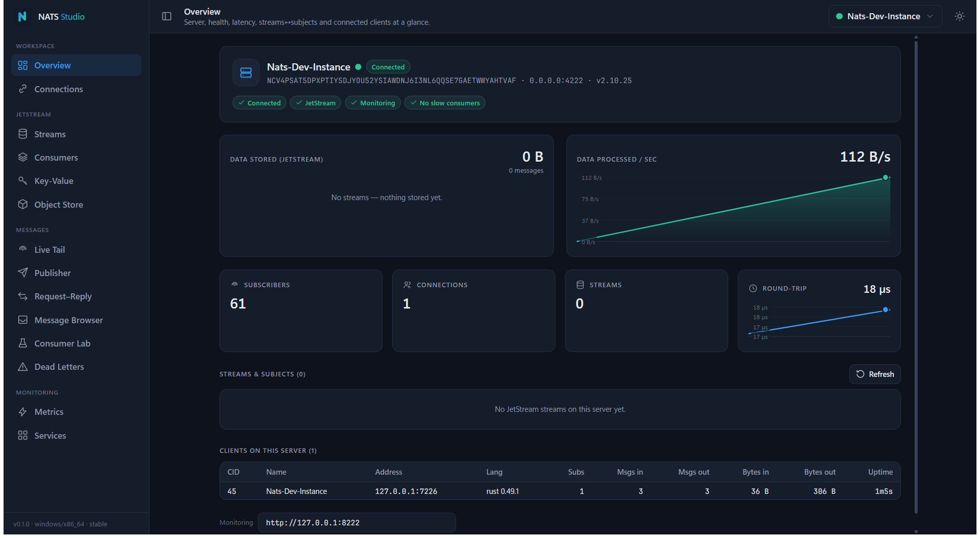This screenshot has height=538, width=980.
Task: Click the Subscribers card icon
Action: (235, 285)
